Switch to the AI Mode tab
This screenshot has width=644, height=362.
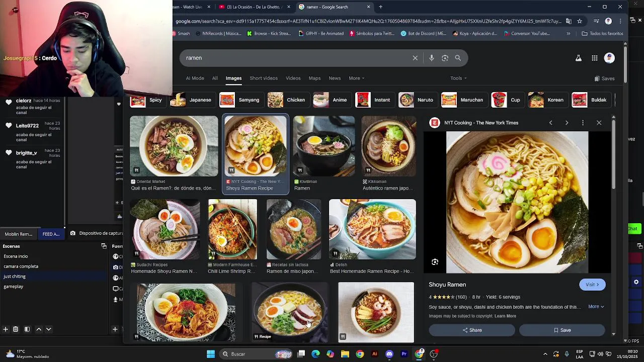coord(195,78)
